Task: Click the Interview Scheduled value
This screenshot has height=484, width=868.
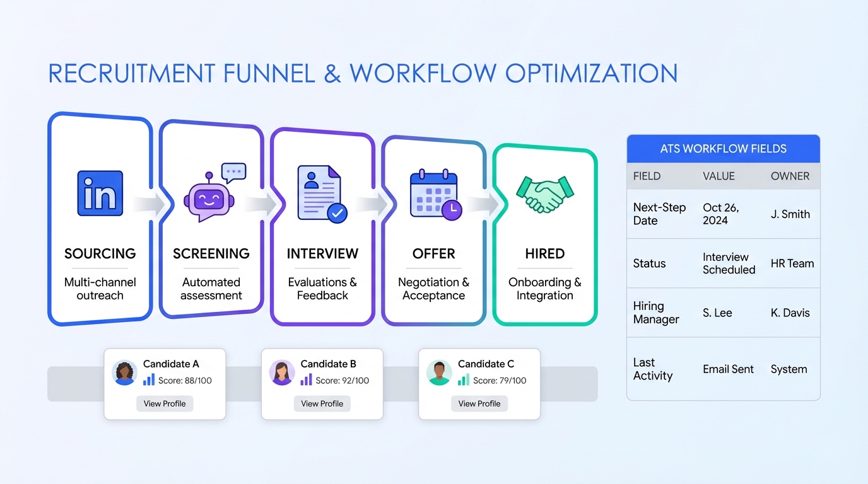Action: pos(729,263)
